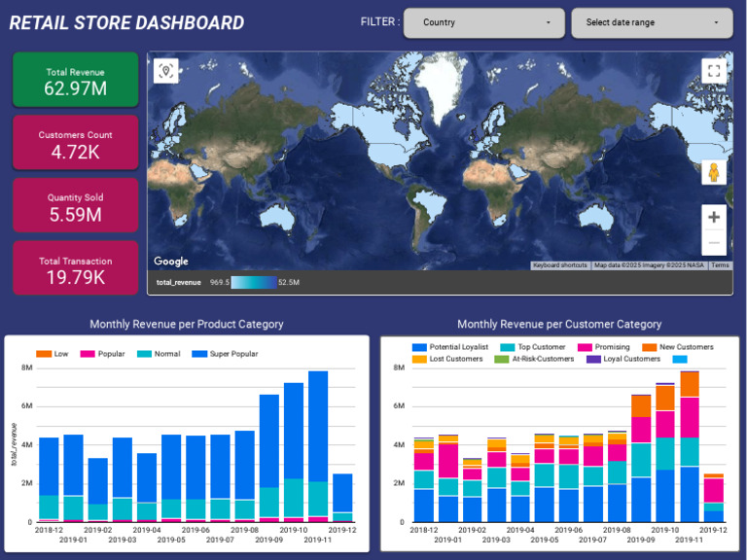
Task: Click the Monthly Revenue per Product Category title
Action: pyautogui.click(x=187, y=325)
